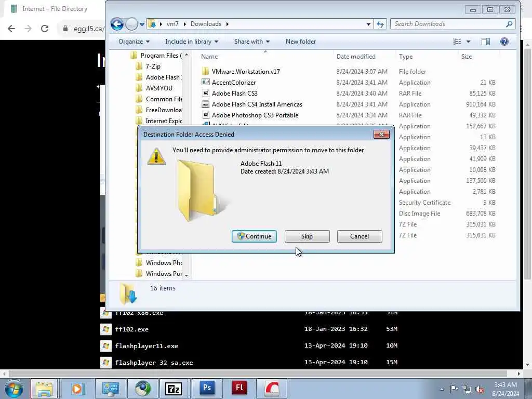Click Explorer Back arrow button

click(x=117, y=24)
